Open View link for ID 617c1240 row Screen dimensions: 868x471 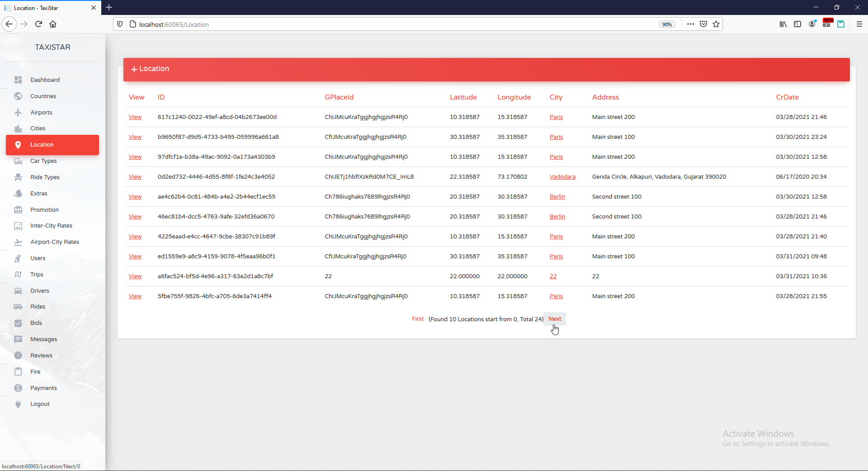coord(135,117)
